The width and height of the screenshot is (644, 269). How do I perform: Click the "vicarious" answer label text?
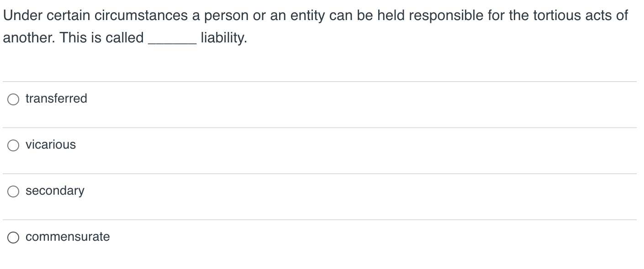click(x=51, y=145)
